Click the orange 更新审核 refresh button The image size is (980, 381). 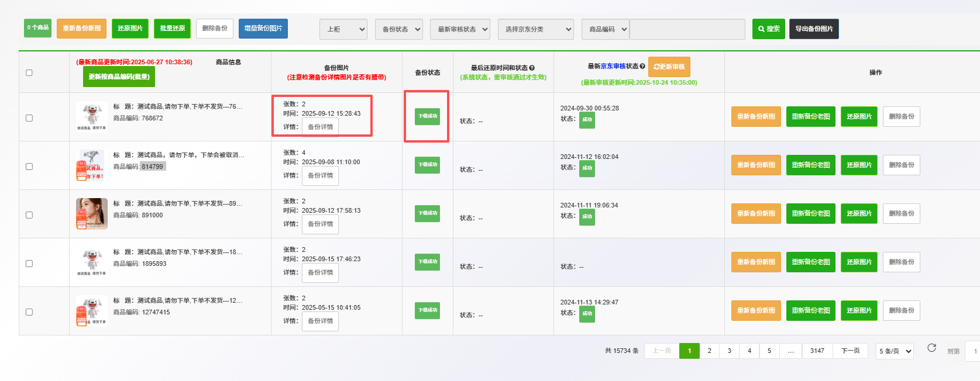(x=669, y=67)
